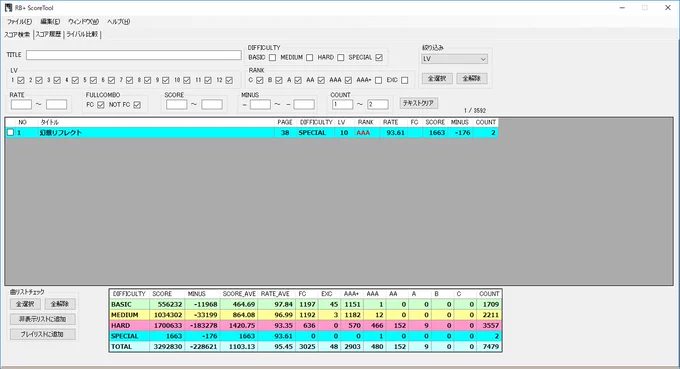Toggle LV 4 checkbox

coord(75,80)
